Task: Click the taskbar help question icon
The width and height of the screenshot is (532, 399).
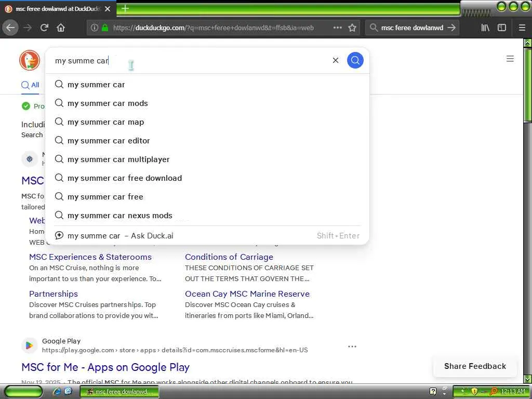Action: [433, 392]
